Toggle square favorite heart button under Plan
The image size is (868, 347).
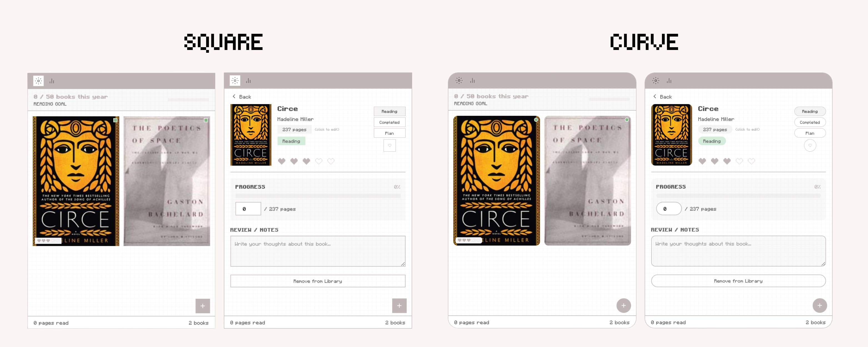point(389,145)
